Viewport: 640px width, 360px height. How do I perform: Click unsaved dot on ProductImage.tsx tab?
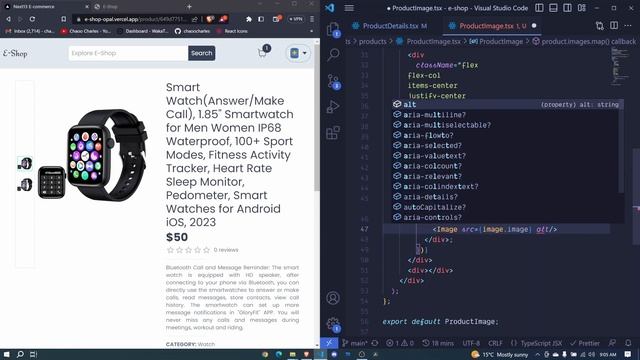(x=534, y=26)
